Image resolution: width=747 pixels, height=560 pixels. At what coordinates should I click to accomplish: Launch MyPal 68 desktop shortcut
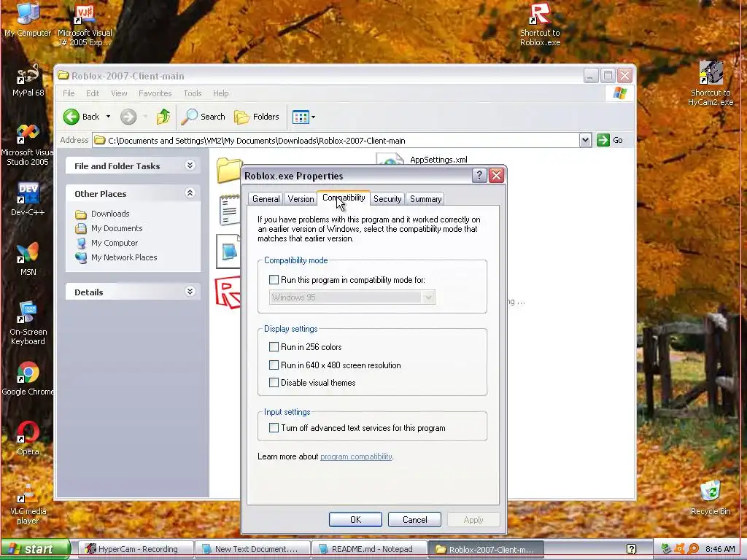click(28, 80)
